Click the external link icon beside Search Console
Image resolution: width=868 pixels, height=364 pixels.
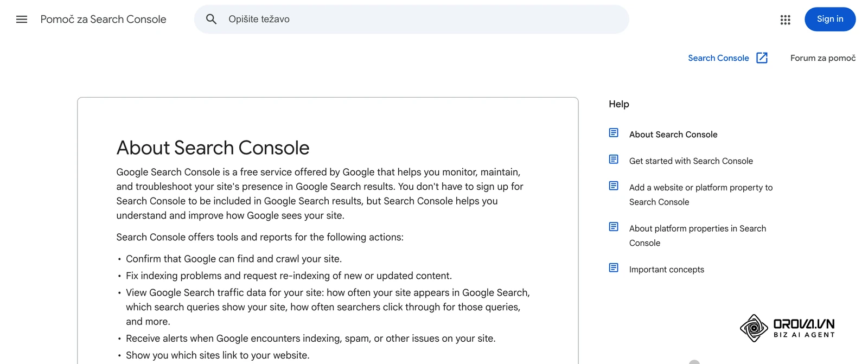pos(762,58)
